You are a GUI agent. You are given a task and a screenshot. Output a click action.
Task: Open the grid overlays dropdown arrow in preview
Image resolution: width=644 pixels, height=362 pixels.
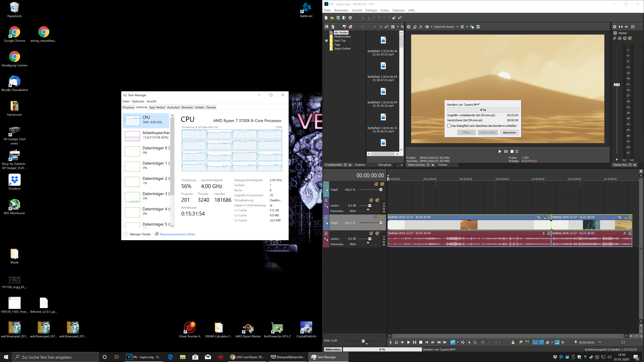click(x=467, y=27)
